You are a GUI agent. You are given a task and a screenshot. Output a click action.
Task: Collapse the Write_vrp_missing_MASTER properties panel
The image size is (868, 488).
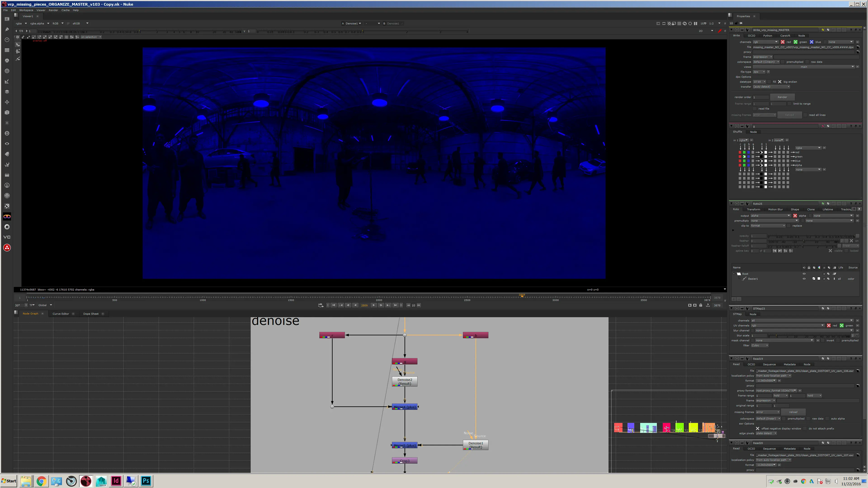tap(731, 30)
